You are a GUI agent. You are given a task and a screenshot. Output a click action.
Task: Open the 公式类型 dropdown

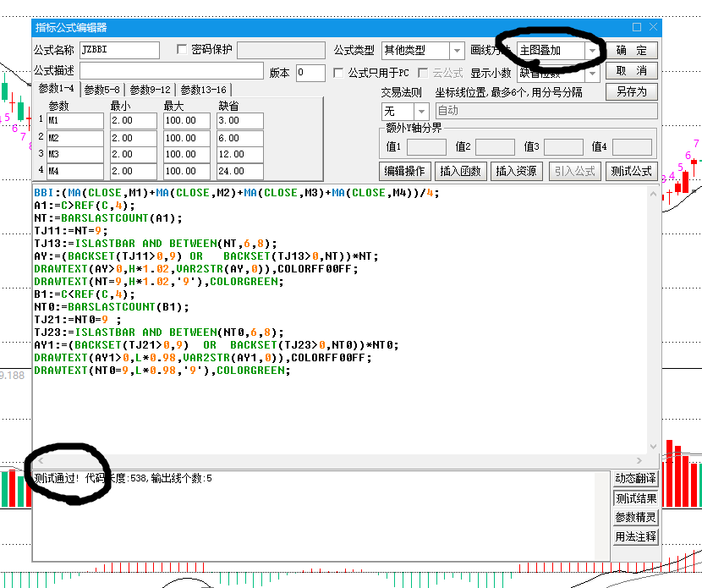point(457,51)
